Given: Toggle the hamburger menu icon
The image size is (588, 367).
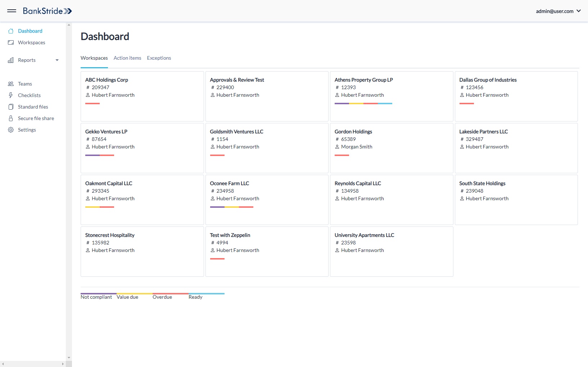Looking at the screenshot, I should tap(12, 11).
